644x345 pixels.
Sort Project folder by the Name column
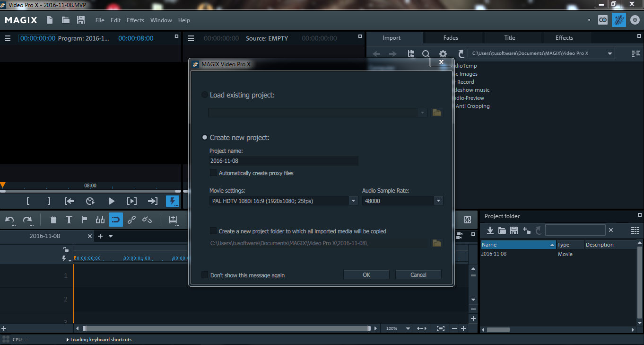(x=518, y=245)
